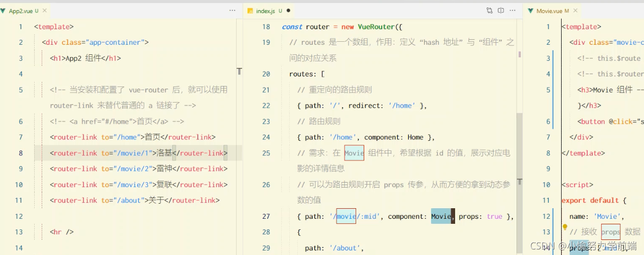
Task: Click the unsaved dot on the index.js tab
Action: [288, 11]
